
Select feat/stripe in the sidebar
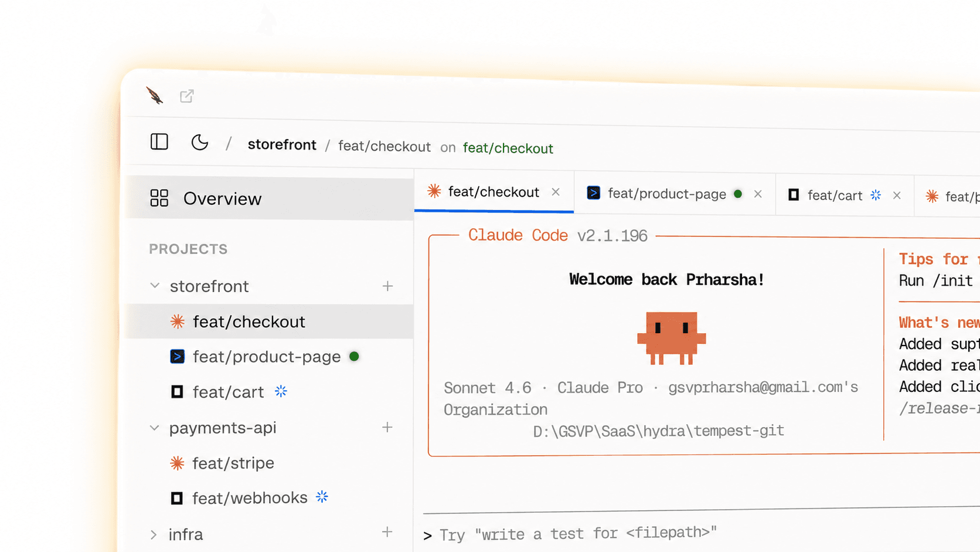(x=233, y=463)
